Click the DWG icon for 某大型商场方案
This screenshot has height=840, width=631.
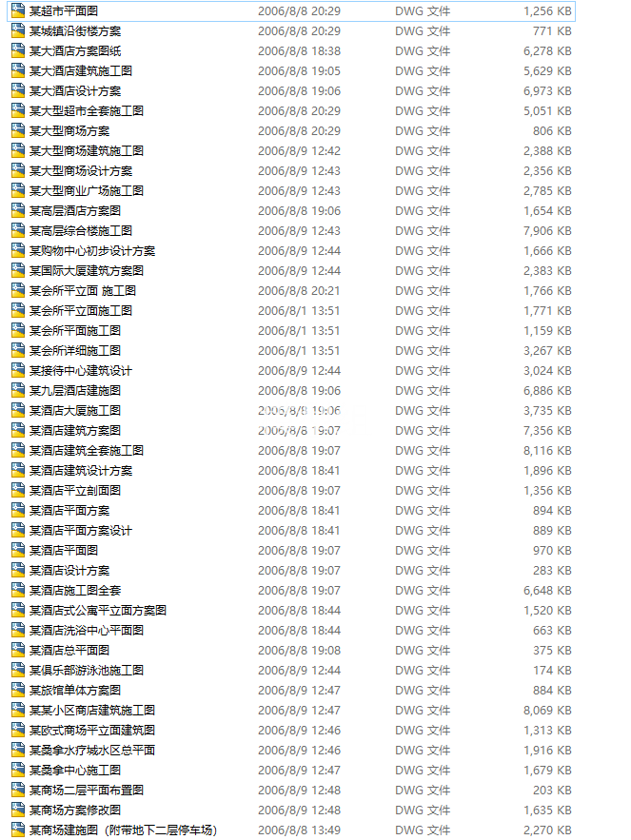point(18,130)
